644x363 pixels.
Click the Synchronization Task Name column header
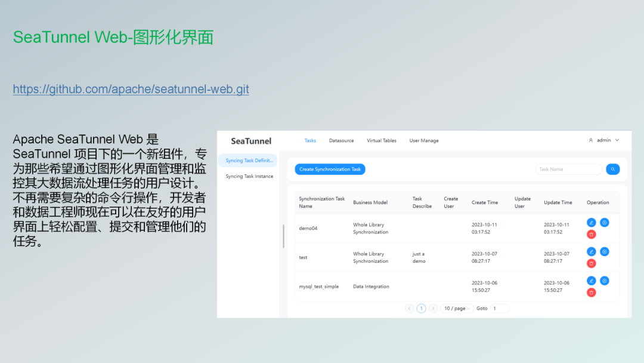point(321,202)
